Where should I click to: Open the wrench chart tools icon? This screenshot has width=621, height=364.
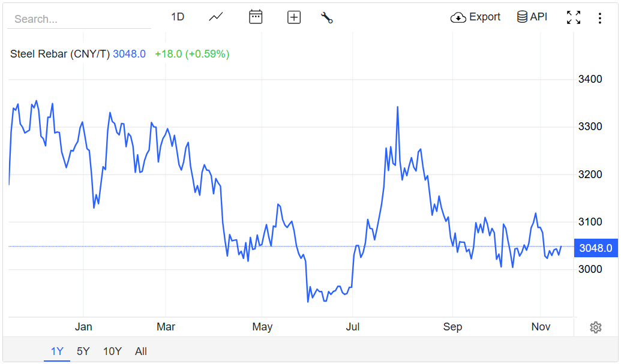coord(327,17)
